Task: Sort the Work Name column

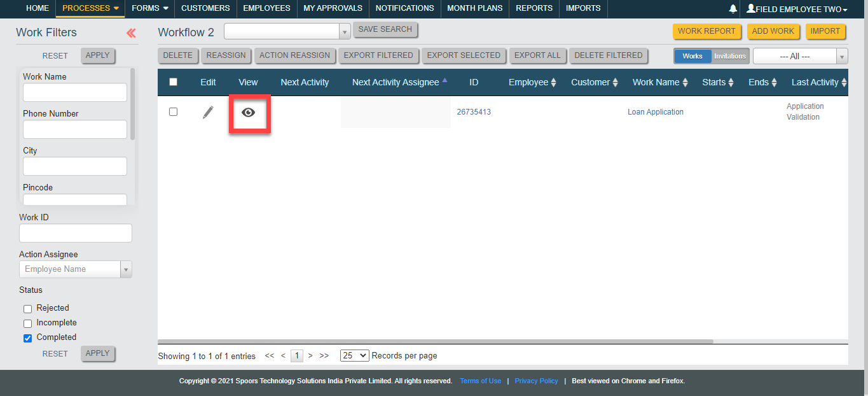Action: click(685, 83)
